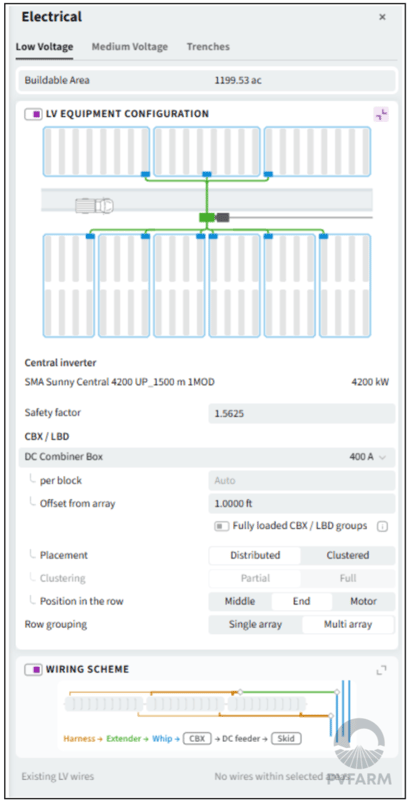Click the gray transformer block beside the inverter
This screenshot has width=410, height=804.
pos(222,217)
